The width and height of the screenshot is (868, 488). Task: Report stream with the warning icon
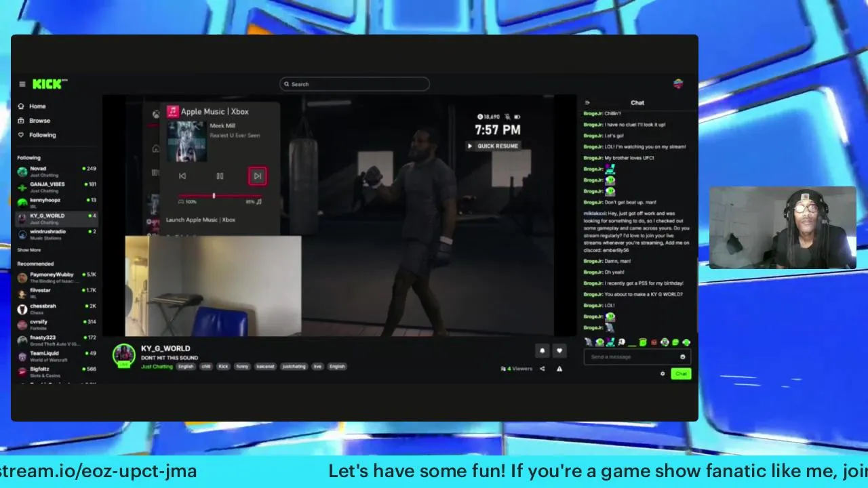tap(559, 369)
